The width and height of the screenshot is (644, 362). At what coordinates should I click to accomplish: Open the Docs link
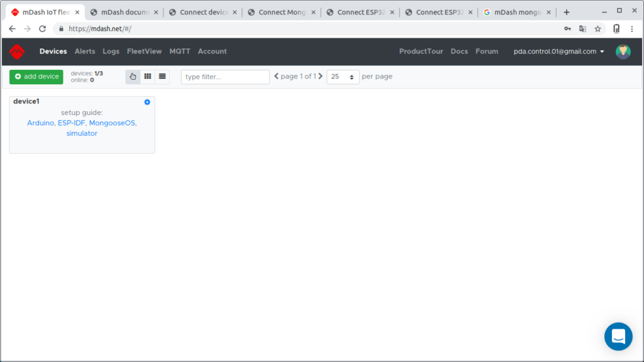click(459, 52)
